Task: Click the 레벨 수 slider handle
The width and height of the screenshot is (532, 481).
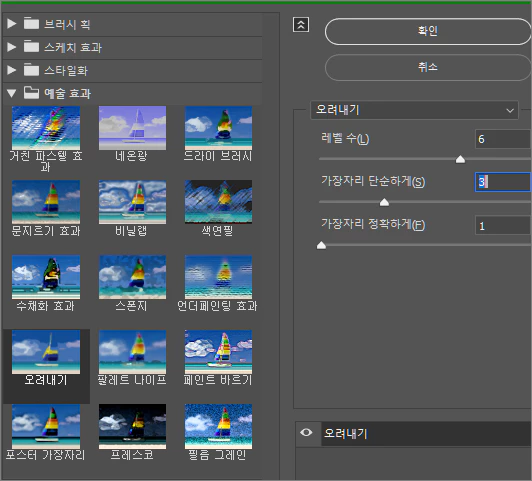Action: (460, 159)
